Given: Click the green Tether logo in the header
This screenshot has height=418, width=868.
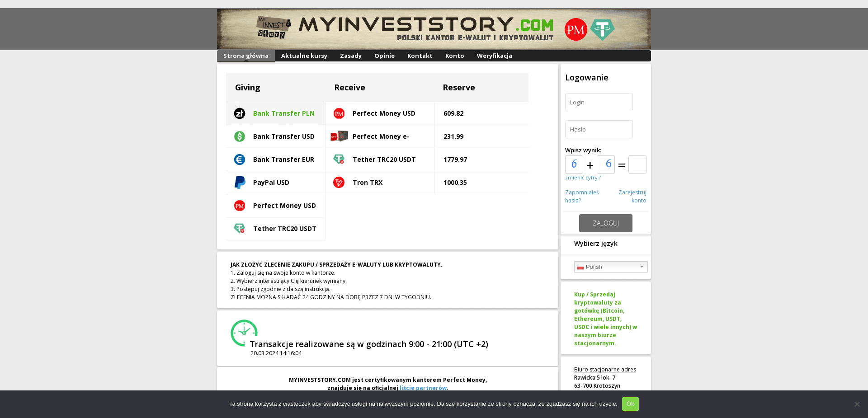Looking at the screenshot, I should (603, 29).
